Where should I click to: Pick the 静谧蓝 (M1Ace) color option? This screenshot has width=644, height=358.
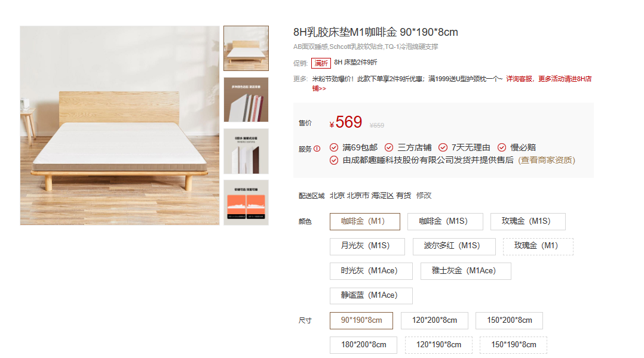[x=371, y=296]
